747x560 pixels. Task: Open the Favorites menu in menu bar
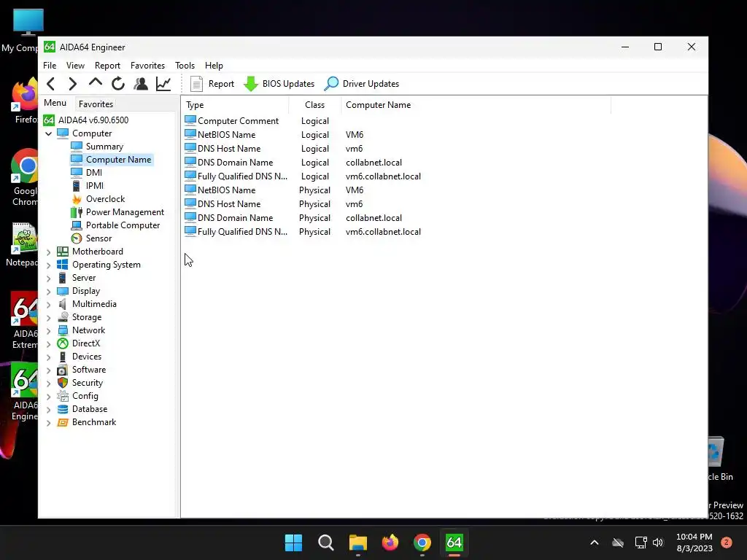click(147, 65)
